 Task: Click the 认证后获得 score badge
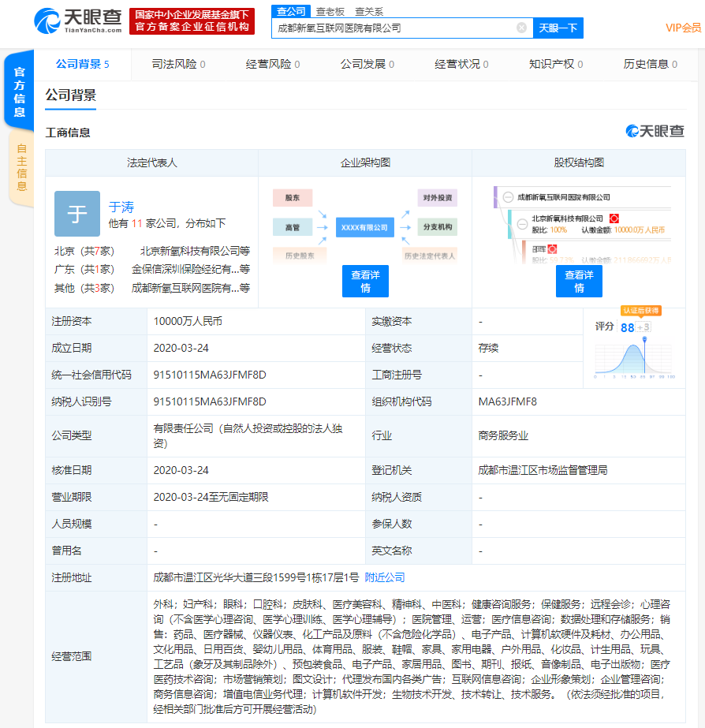coord(640,310)
